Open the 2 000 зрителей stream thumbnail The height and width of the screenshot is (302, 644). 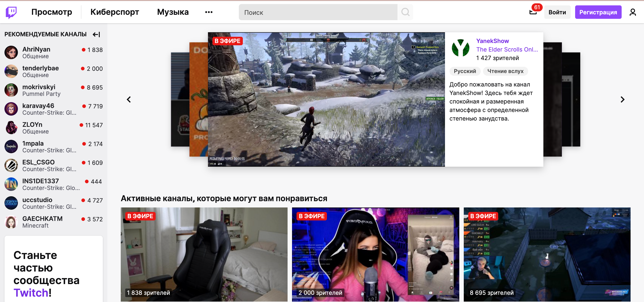click(375, 254)
